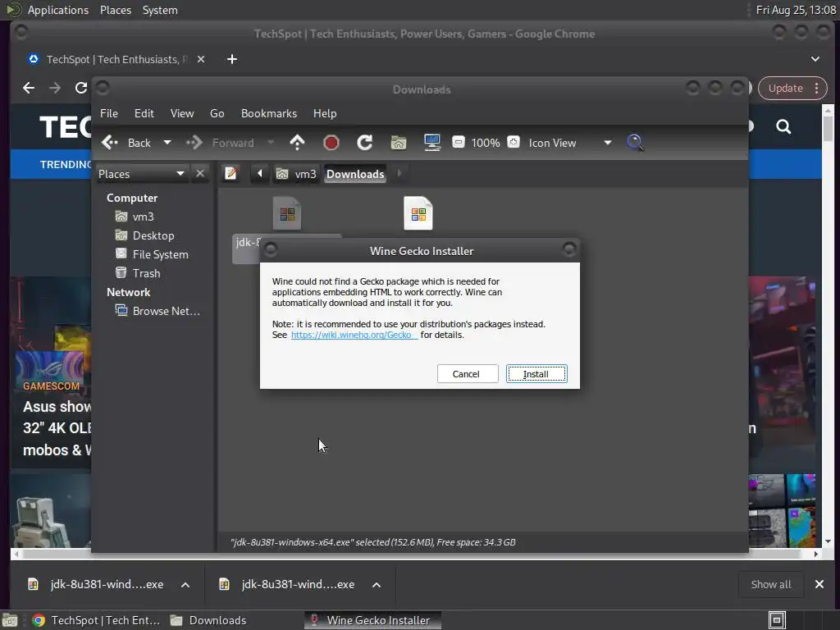840x630 pixels.
Task: Switch to TechSpot Chrome taskbar entry
Action: click(97, 620)
